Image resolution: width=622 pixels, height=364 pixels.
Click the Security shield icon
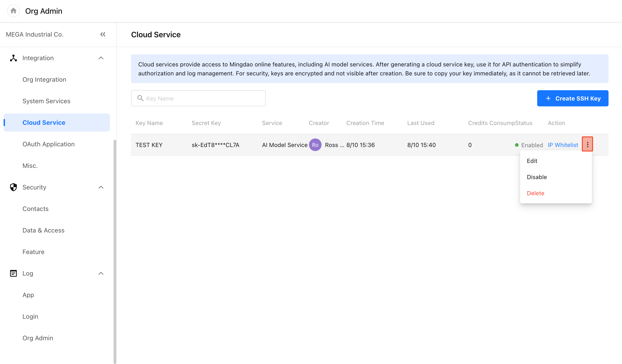click(13, 187)
